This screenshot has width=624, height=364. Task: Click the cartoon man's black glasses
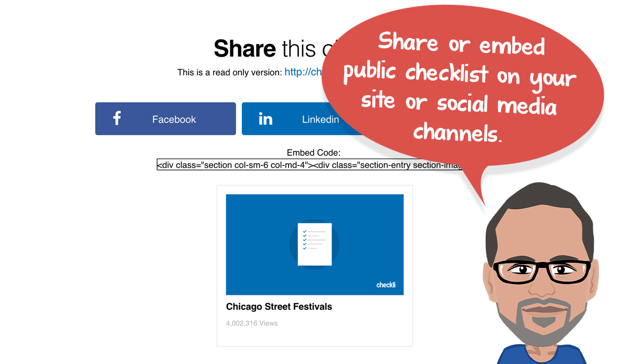click(x=541, y=270)
